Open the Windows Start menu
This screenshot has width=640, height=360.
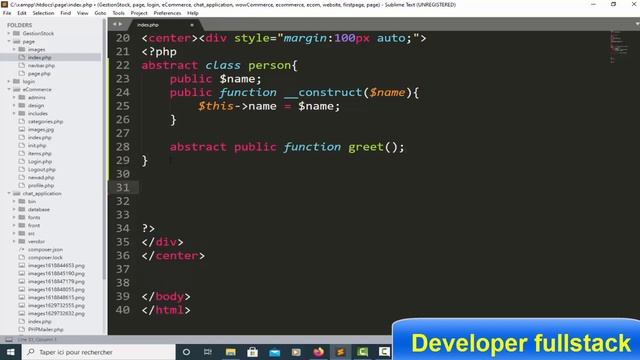click(x=10, y=352)
